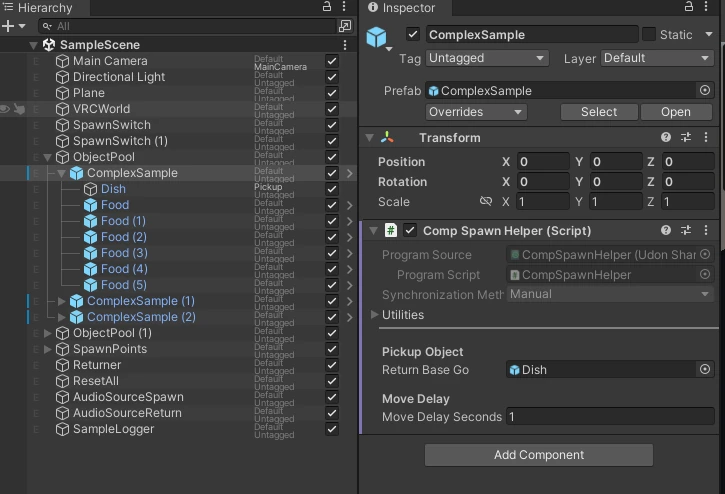
Task: Toggle the Main Camera row checkbox
Action: pyautogui.click(x=332, y=61)
